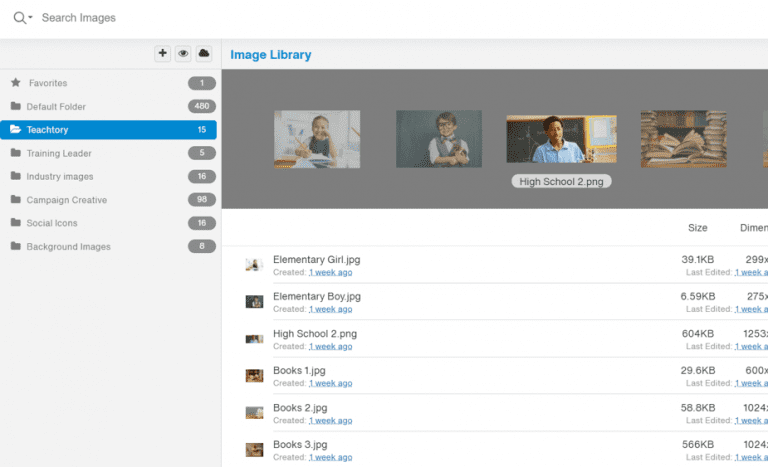Toggle the eye visibility icon

click(x=183, y=54)
